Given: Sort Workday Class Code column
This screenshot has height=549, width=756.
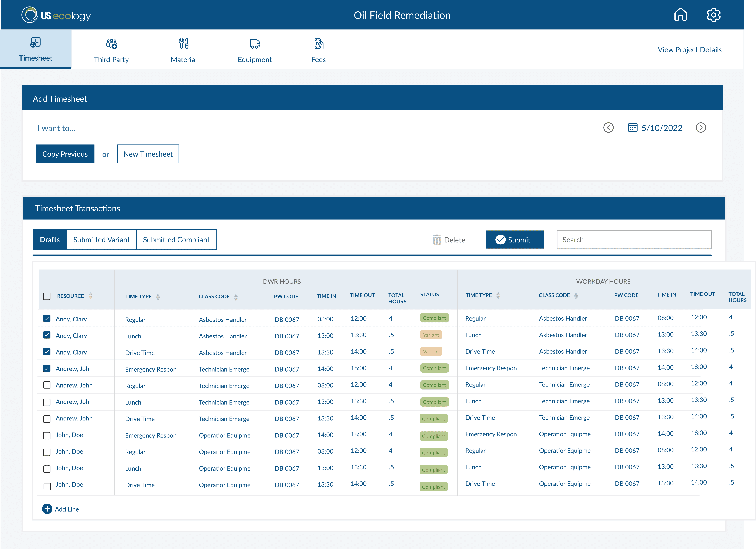Looking at the screenshot, I should [x=576, y=295].
